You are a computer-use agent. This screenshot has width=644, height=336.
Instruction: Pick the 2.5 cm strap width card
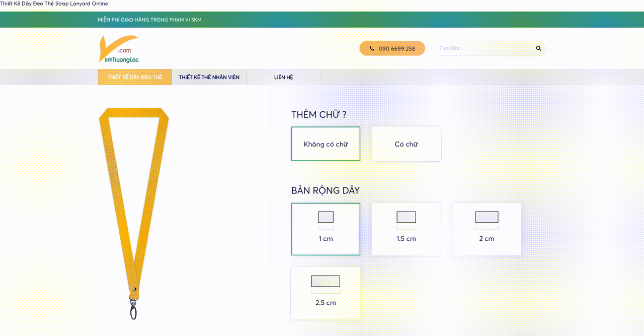point(326,293)
